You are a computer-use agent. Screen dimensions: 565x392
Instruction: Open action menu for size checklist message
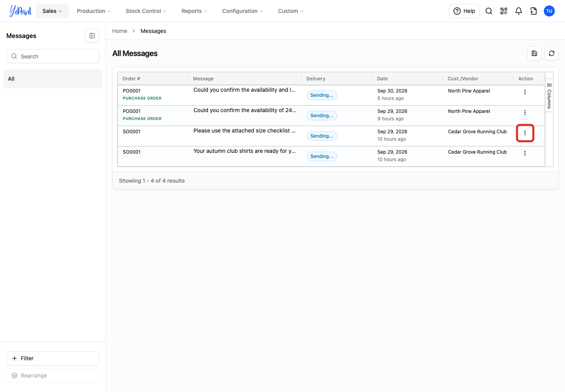[x=525, y=133]
